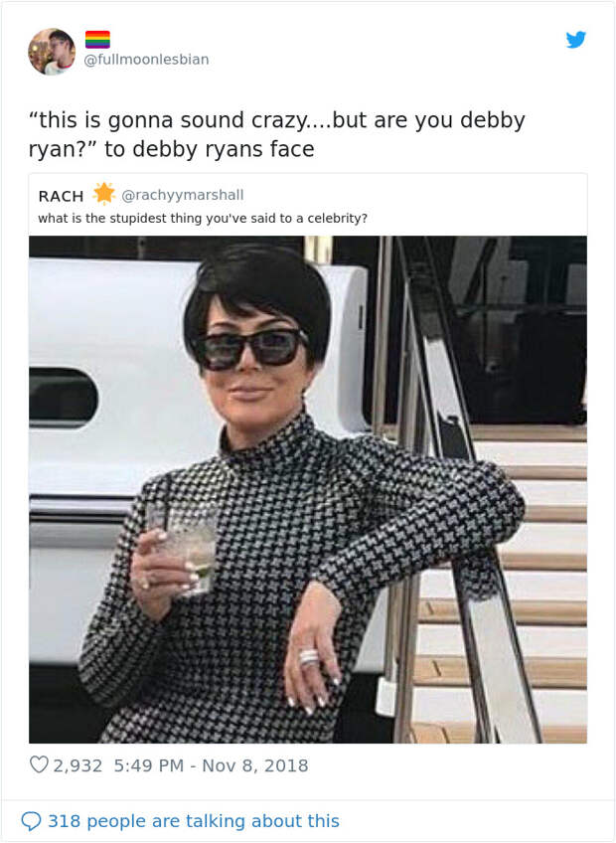Click the quoted tweet header card
The height and width of the screenshot is (843, 616).
pyautogui.click(x=308, y=205)
